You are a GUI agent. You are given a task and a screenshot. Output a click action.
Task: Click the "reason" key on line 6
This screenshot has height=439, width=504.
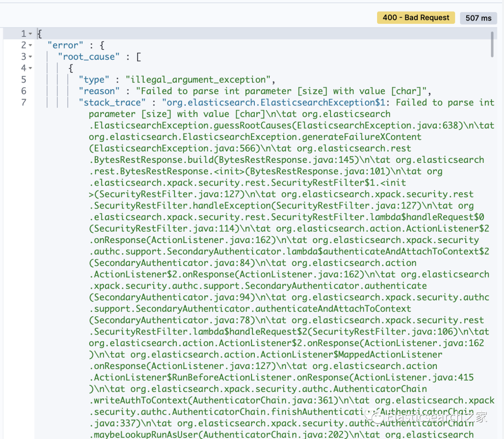click(x=99, y=91)
